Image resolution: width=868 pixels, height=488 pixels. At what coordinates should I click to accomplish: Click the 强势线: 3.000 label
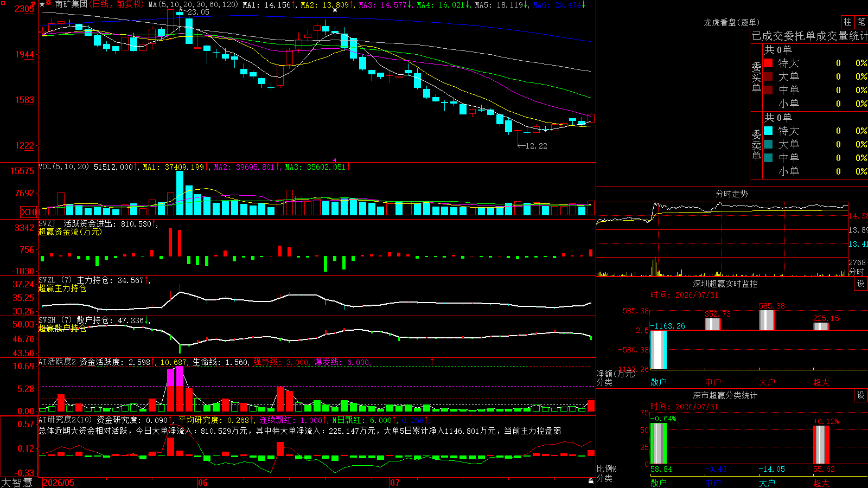[x=281, y=362]
